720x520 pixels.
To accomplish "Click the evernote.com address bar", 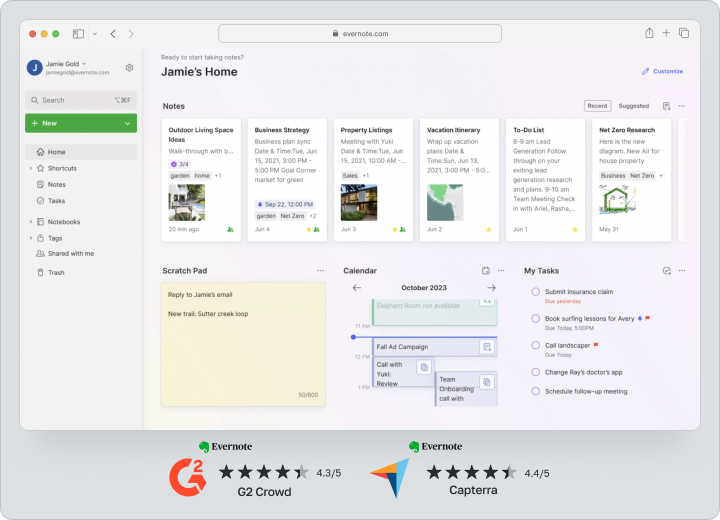I will 360,34.
